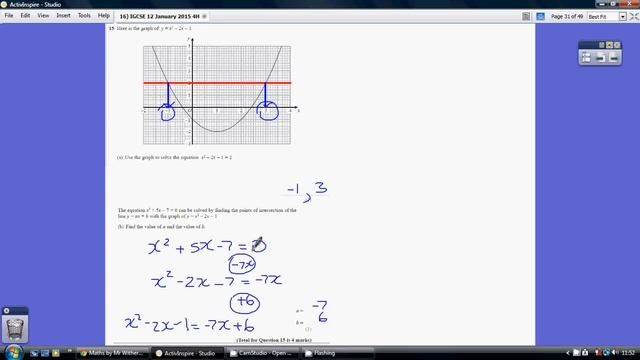Click the first quick launch icon on the taskbar
The image size is (640, 360).
[x=34, y=353]
